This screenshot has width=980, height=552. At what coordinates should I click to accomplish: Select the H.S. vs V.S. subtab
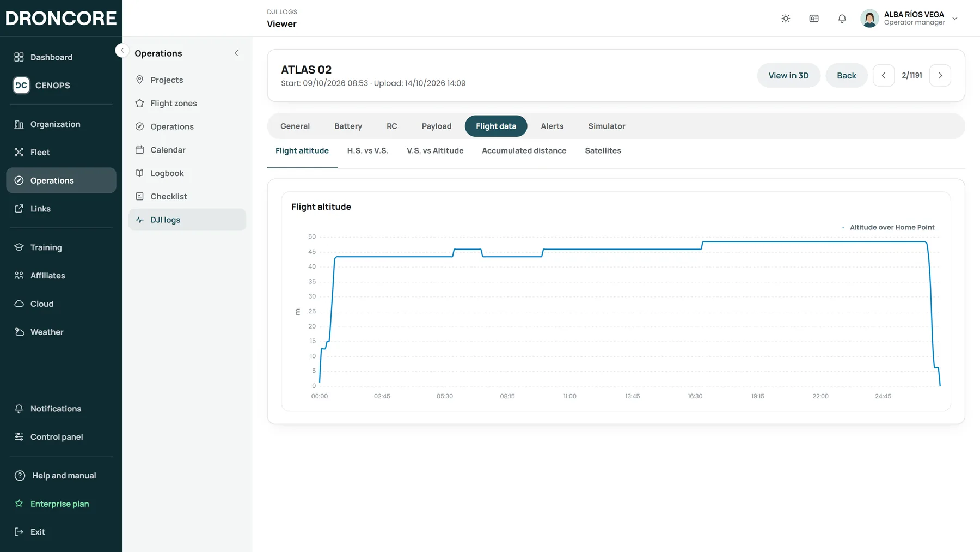367,151
